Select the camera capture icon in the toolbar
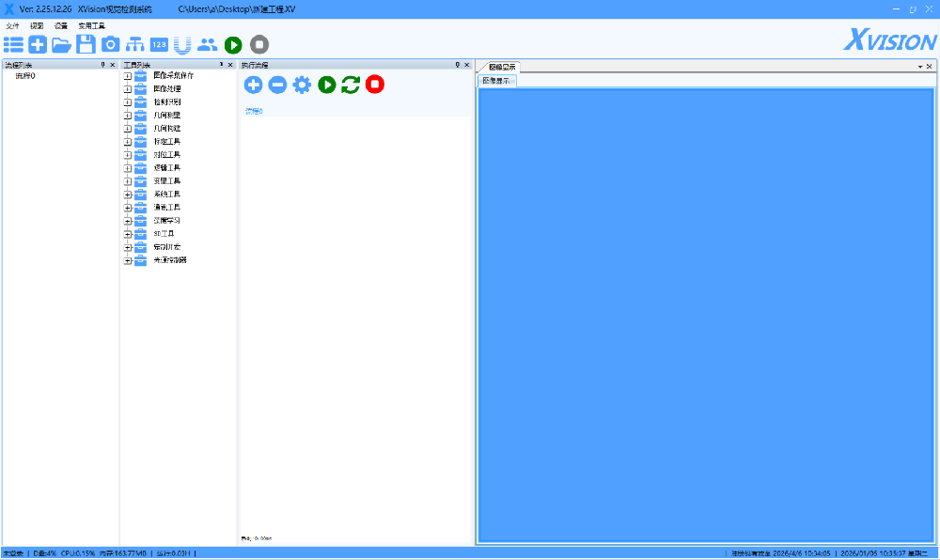940x560 pixels. [110, 43]
